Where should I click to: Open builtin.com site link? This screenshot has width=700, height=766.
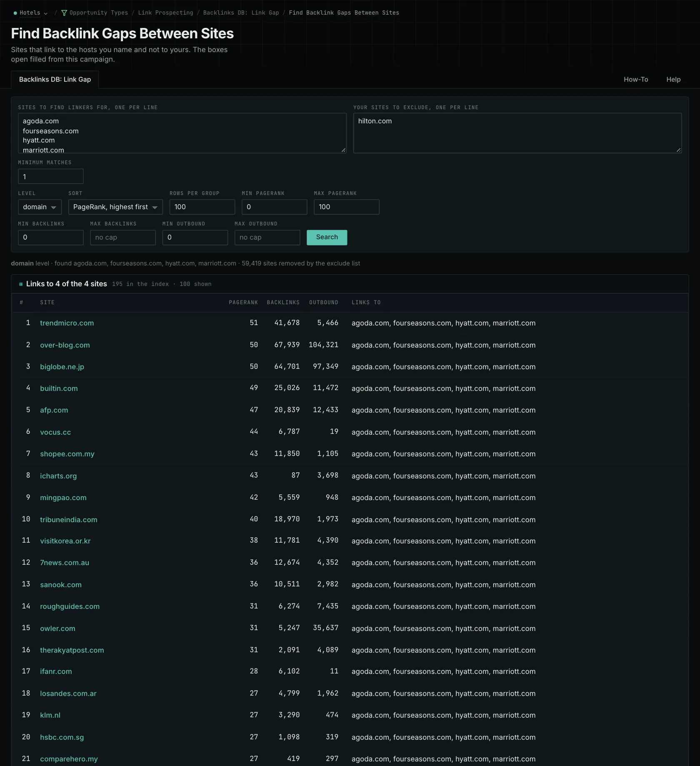[59, 388]
